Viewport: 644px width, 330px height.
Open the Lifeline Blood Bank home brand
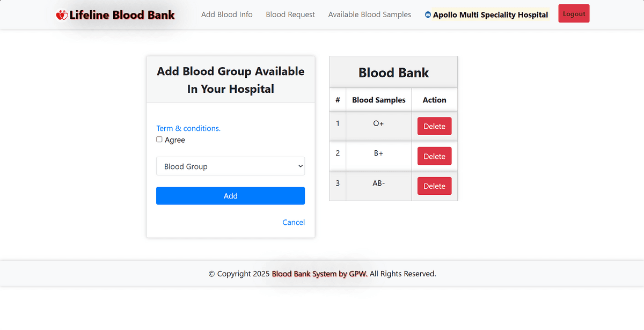pos(122,15)
